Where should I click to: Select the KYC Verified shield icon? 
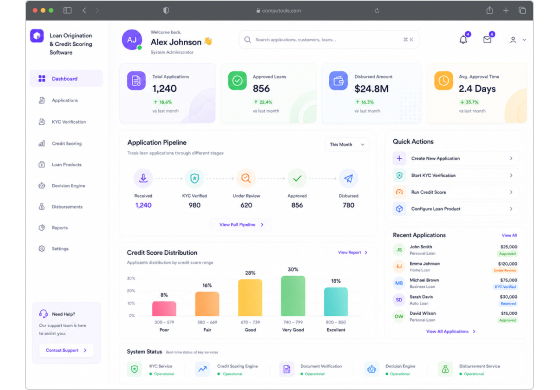(x=194, y=178)
